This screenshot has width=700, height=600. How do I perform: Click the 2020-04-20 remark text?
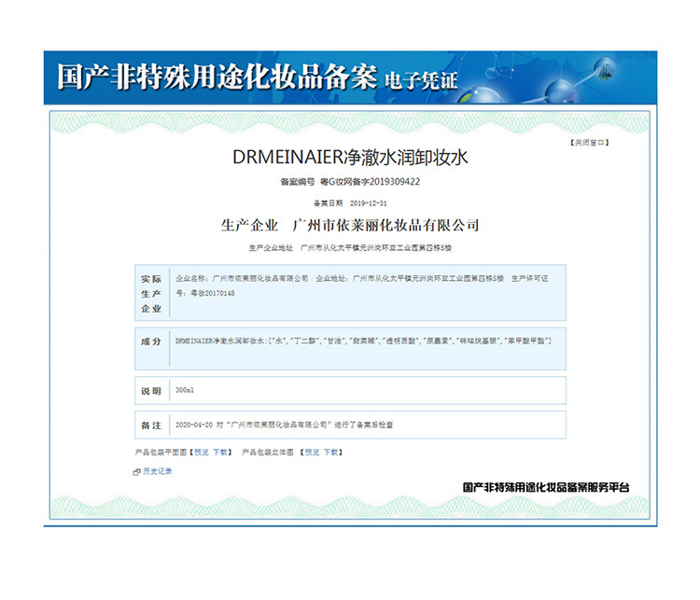(x=284, y=425)
